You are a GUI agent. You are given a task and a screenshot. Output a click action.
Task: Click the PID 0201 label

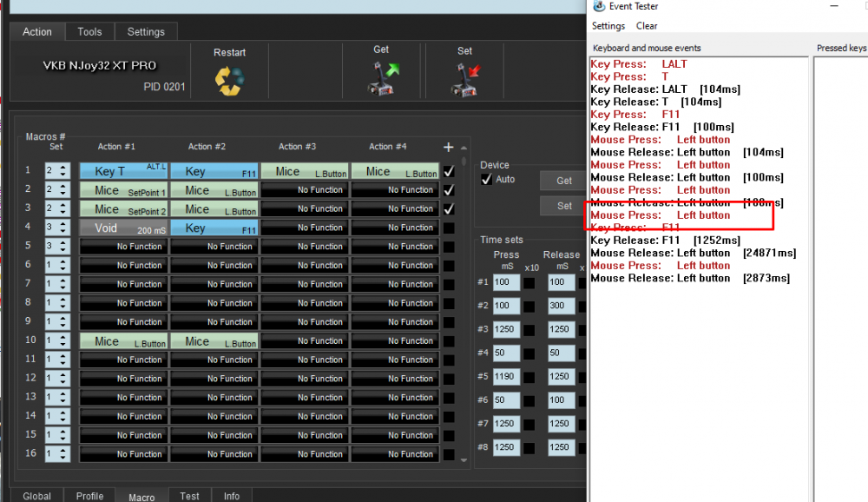[x=164, y=87]
